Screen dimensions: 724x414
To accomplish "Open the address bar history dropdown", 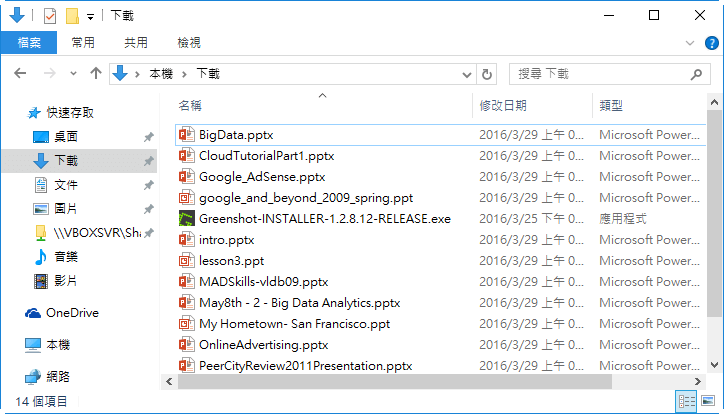I will [467, 74].
